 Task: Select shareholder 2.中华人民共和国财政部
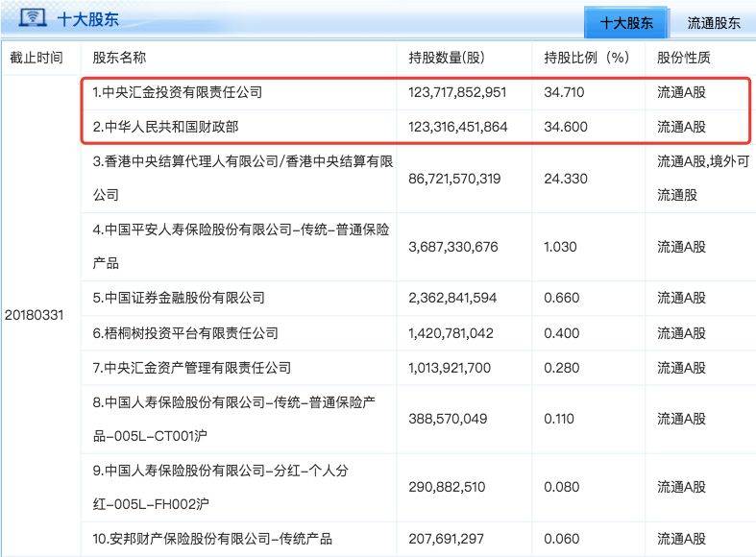(166, 127)
